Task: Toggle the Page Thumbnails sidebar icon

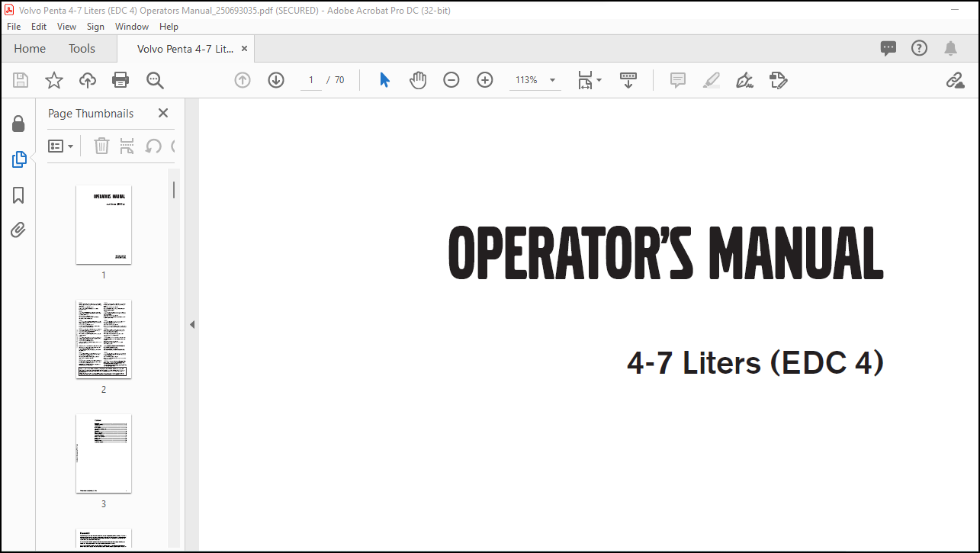Action: (18, 159)
